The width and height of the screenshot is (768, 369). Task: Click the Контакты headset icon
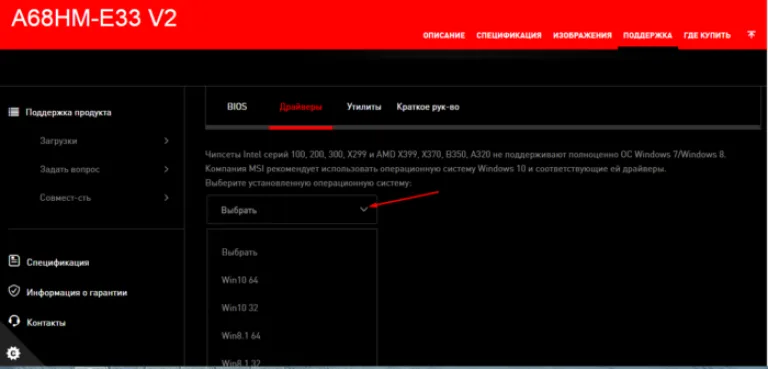[x=14, y=321]
